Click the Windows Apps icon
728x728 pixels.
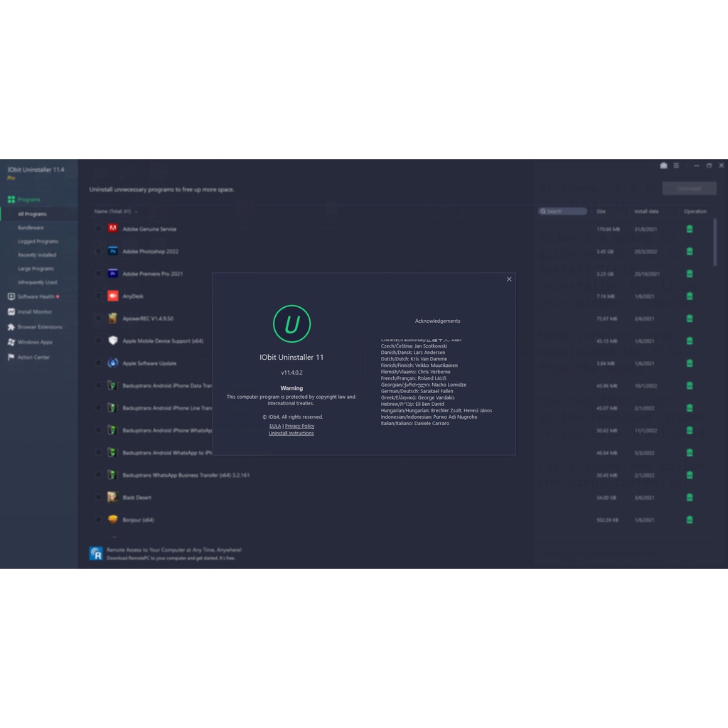(11, 342)
